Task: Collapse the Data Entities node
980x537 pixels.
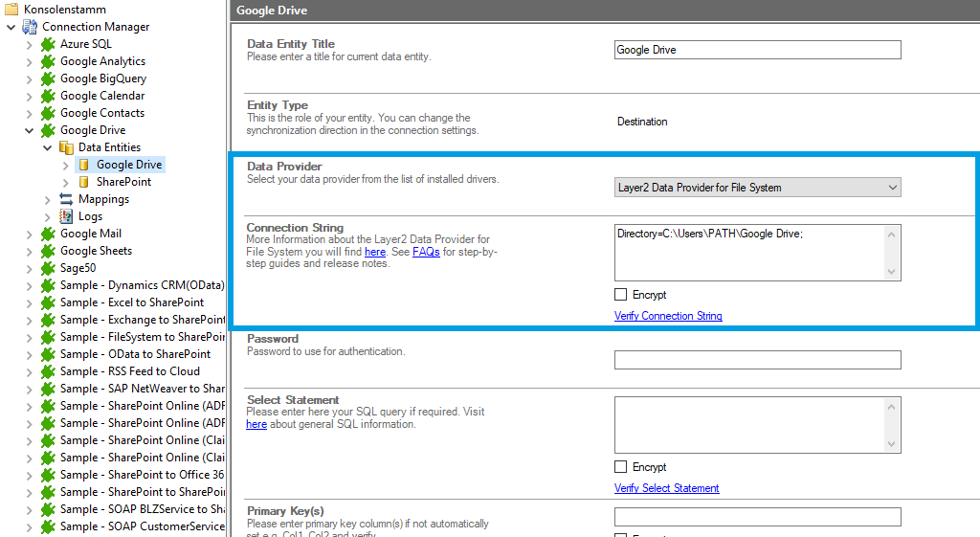Action: pos(48,147)
